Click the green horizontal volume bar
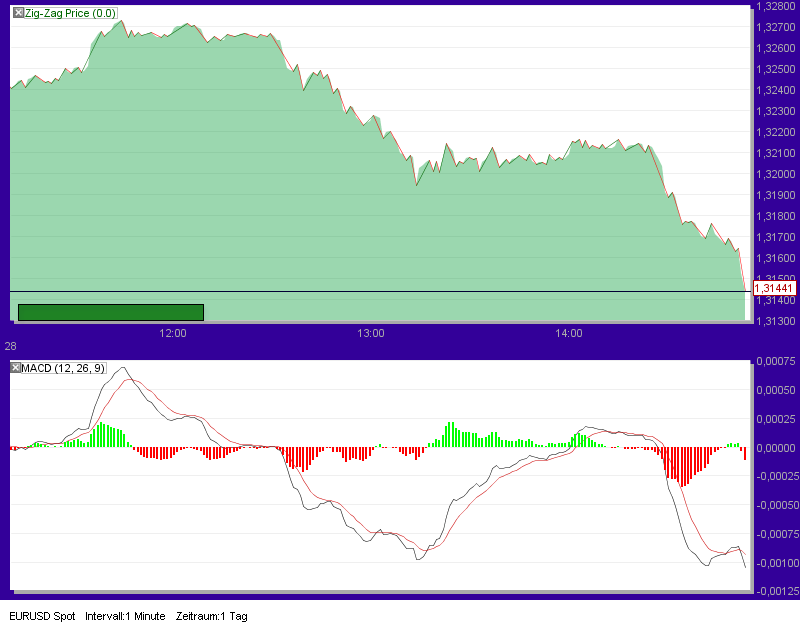This screenshot has width=800, height=625. [x=108, y=311]
